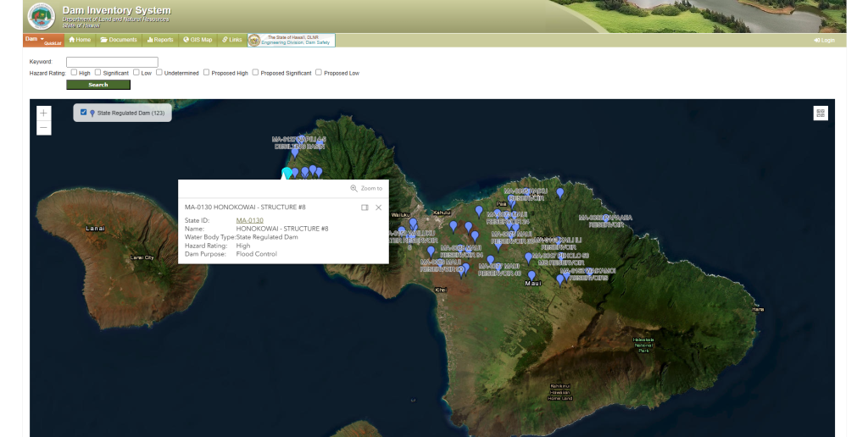868x437 pixels.
Task: Select the Kapalaalaea Reservoir map pin
Action: pyautogui.click(x=605, y=218)
